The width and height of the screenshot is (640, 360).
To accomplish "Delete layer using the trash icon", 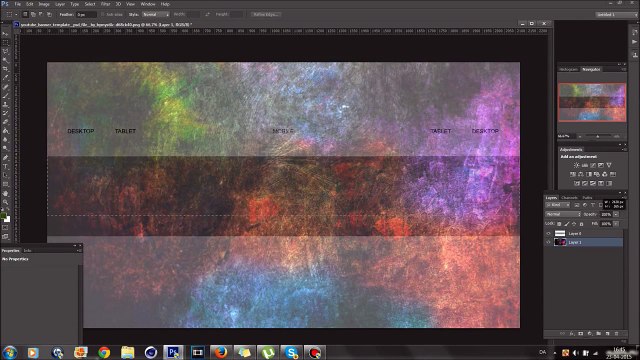I will click(616, 333).
